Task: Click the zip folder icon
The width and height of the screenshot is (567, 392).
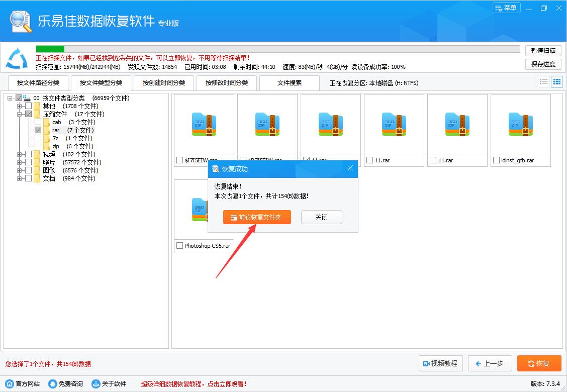Action: pyautogui.click(x=46, y=146)
